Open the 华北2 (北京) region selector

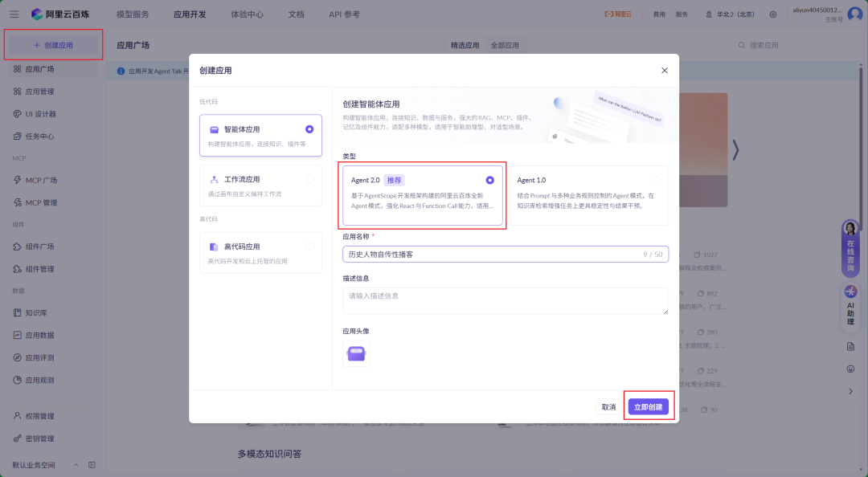tap(736, 14)
